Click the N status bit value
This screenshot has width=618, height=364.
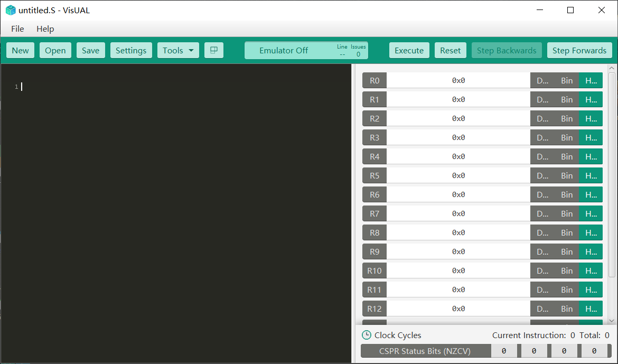504,351
